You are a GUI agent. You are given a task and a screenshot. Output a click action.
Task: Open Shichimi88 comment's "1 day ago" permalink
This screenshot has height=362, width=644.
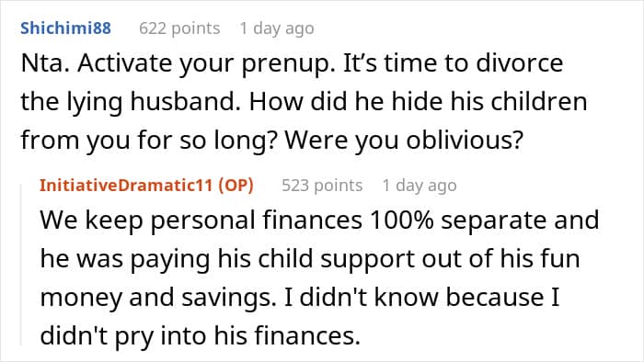point(277,28)
